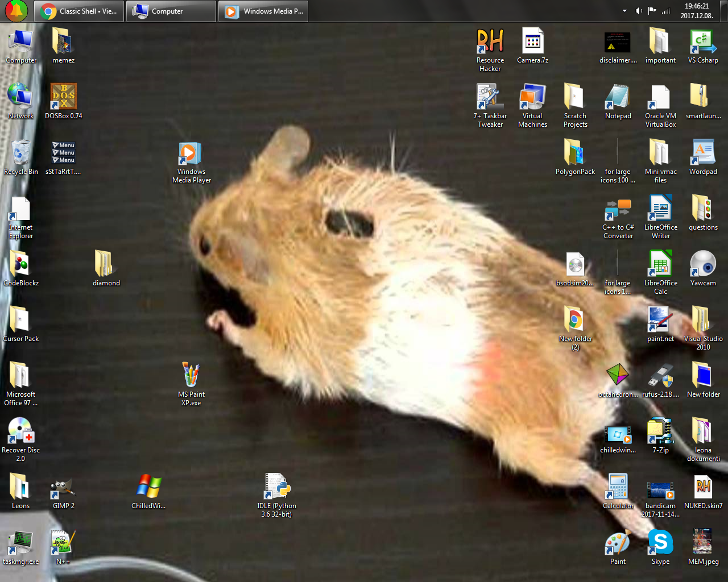The image size is (728, 582).
Task: Select the GIMP 2 shortcut icon
Action: [x=63, y=487]
